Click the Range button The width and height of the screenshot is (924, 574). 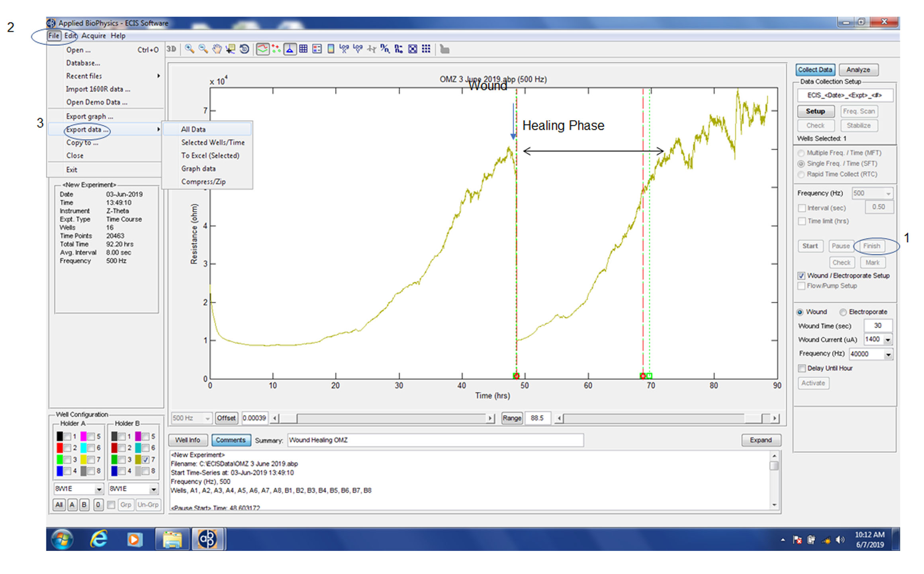[512, 418]
